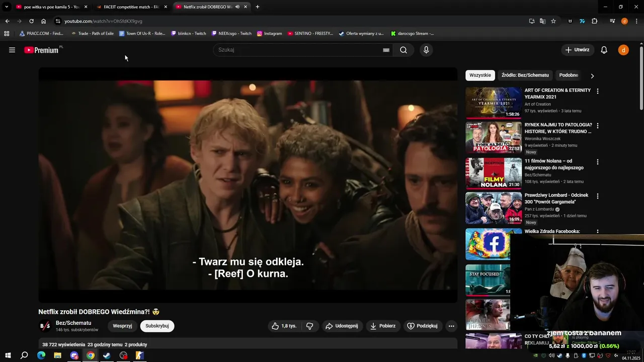Open options for ART OF CREATION & ETERNITY video

click(598, 92)
